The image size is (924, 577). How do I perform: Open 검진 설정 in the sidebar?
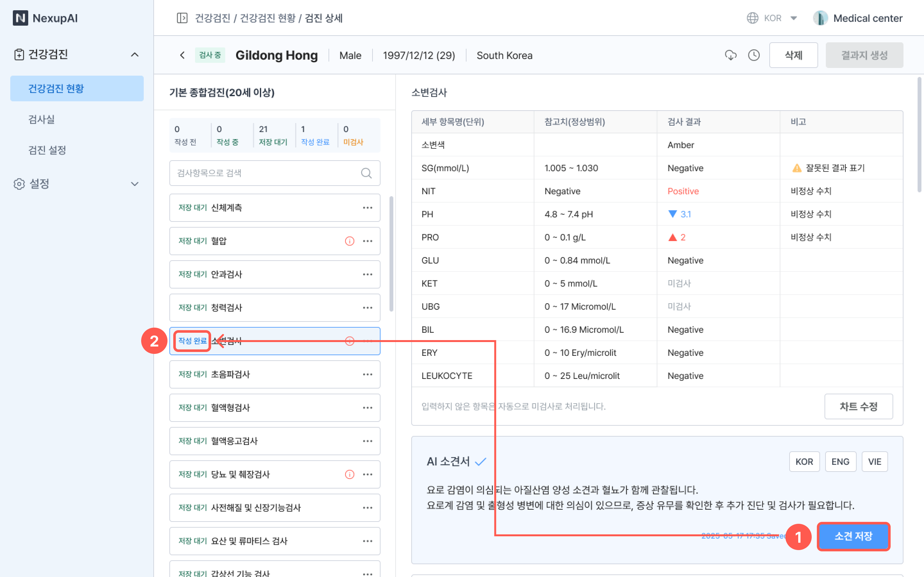(47, 150)
